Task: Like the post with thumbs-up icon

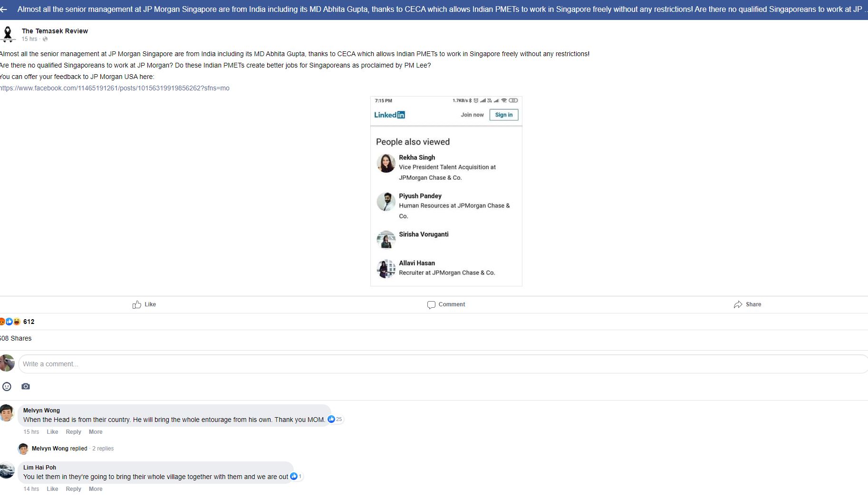Action: (137, 304)
